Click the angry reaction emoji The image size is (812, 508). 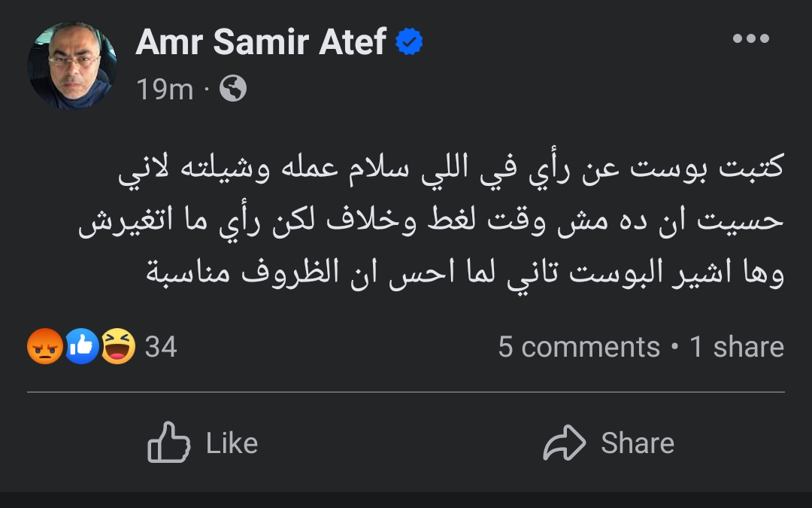click(44, 347)
